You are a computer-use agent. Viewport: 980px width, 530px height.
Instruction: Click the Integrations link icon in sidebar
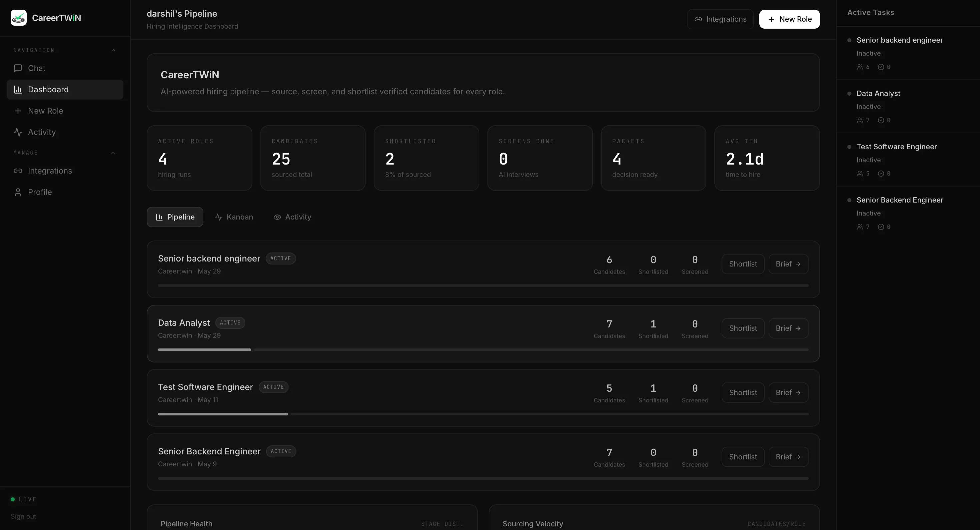17,171
